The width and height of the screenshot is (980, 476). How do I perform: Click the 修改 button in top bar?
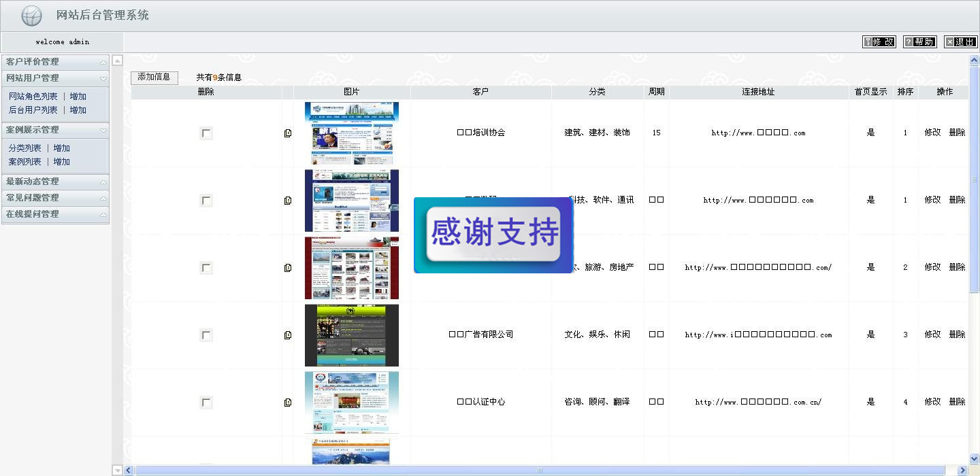coord(879,42)
